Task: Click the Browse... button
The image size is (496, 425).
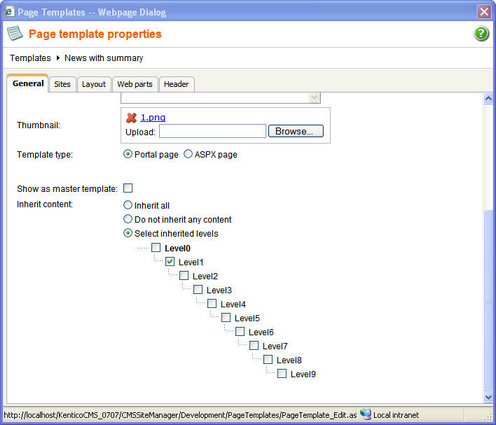Action: 296,131
